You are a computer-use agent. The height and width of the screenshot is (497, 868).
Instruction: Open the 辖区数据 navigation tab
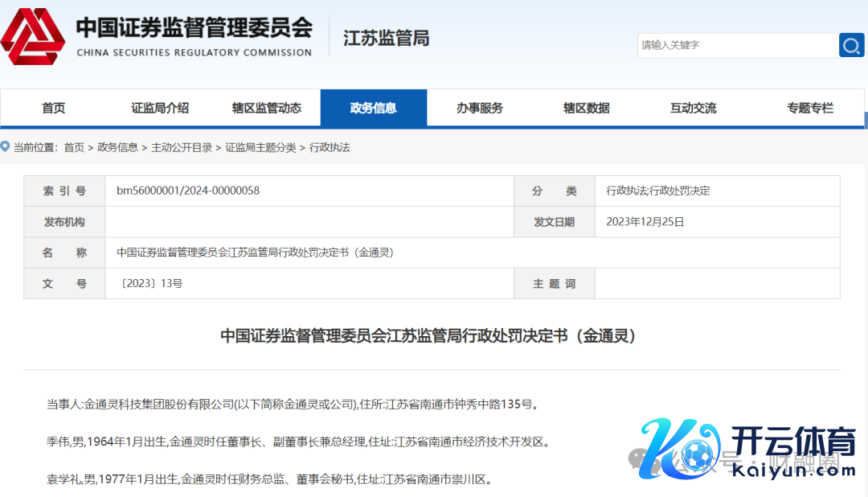(587, 108)
